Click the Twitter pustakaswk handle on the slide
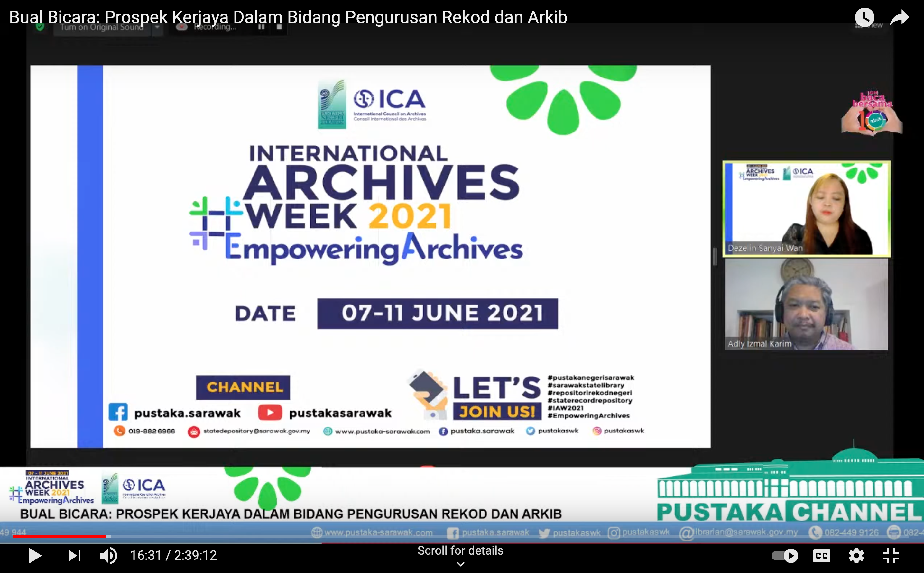 558,431
